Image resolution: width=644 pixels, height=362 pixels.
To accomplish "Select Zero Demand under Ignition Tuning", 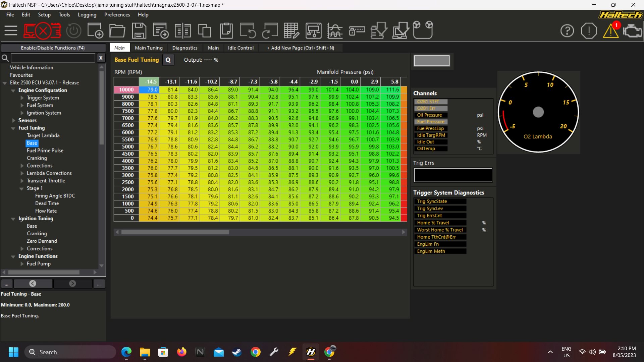I will (x=42, y=241).
